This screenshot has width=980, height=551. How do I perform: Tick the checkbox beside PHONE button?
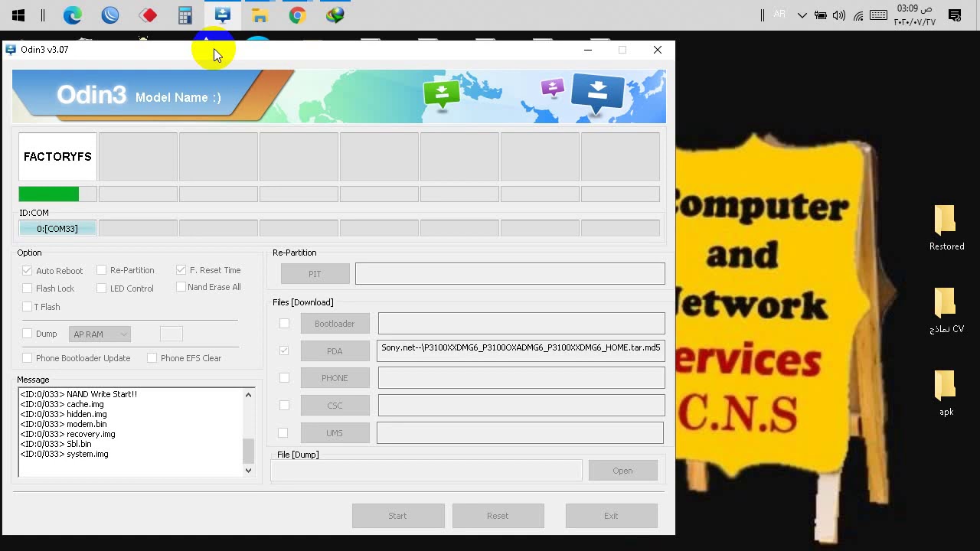(284, 378)
